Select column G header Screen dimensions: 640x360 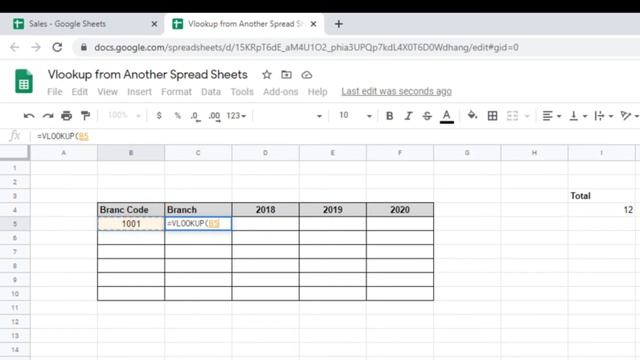467,153
